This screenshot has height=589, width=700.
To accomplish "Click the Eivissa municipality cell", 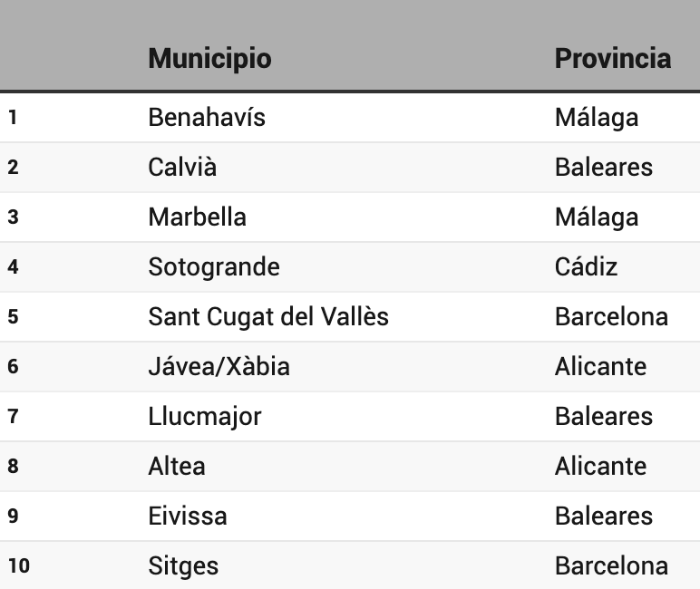I will (188, 517).
